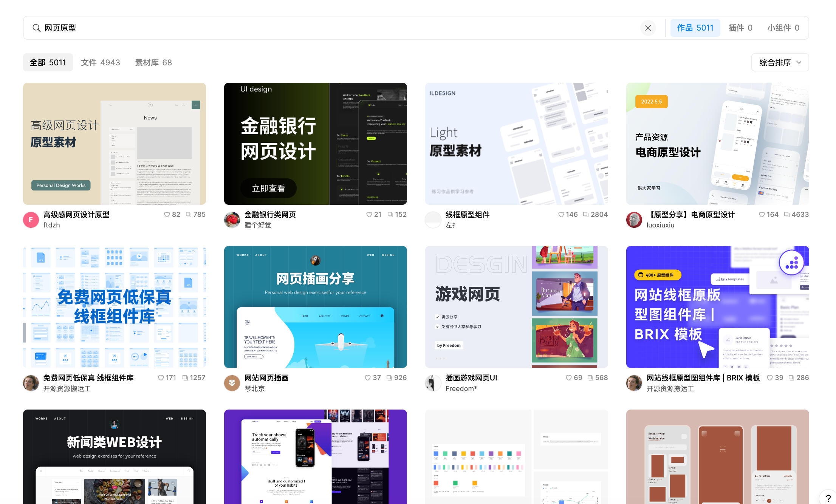836x504 pixels.
Task: Click inside the search input field
Action: [x=227, y=28]
